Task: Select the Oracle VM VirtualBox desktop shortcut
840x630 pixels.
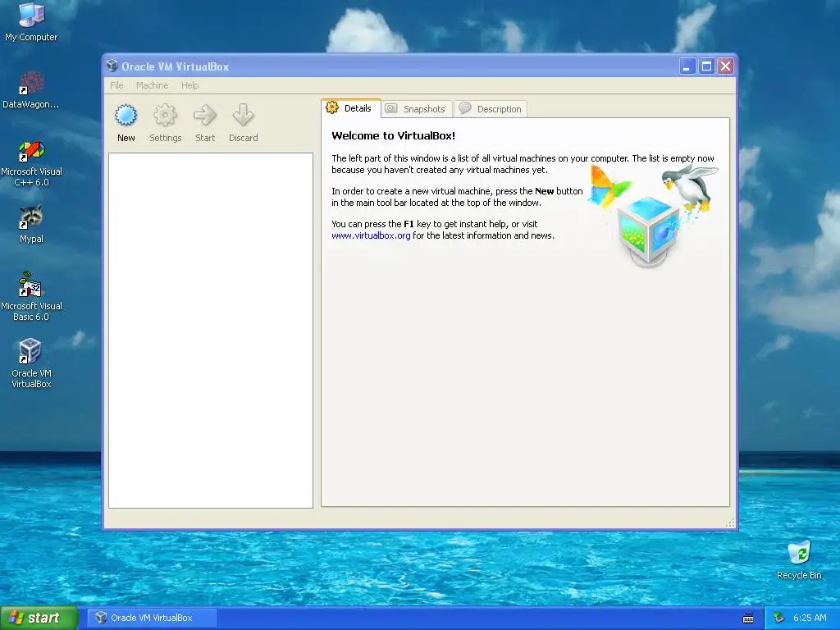Action: [31, 363]
